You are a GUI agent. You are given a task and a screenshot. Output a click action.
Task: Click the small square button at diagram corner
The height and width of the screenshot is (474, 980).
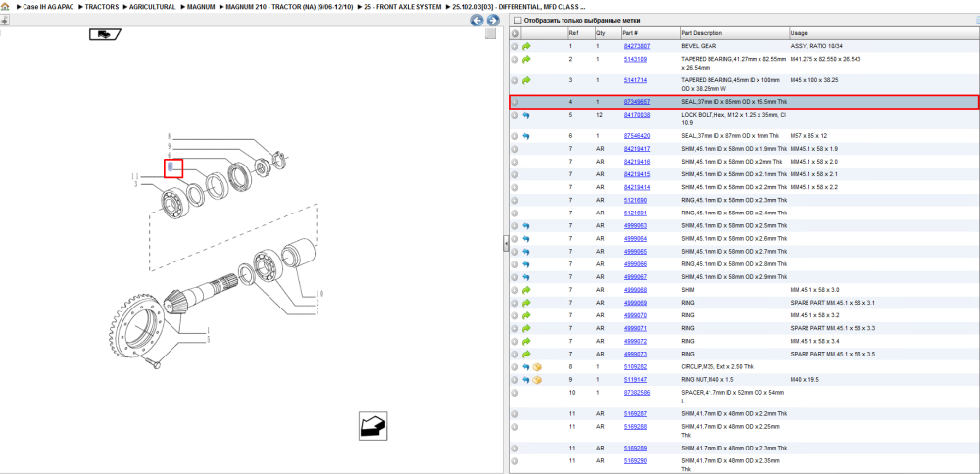[x=491, y=33]
